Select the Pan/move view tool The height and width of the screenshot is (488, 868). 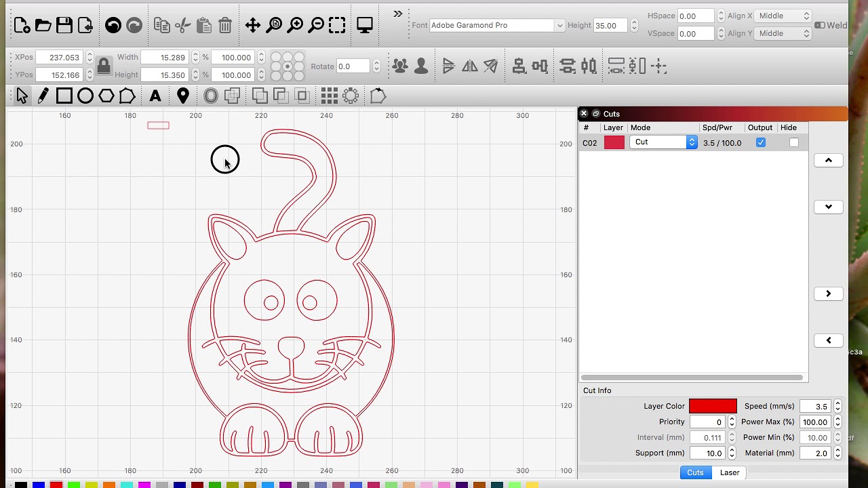click(x=253, y=26)
